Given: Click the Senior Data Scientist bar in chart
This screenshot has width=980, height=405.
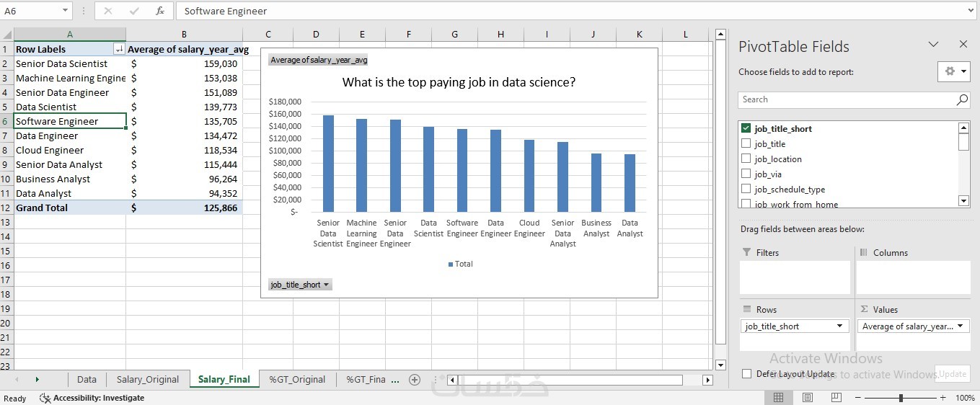Looking at the screenshot, I should (x=328, y=164).
